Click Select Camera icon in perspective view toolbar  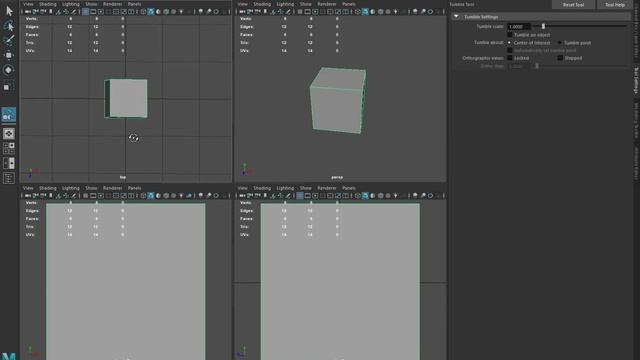(242, 12)
